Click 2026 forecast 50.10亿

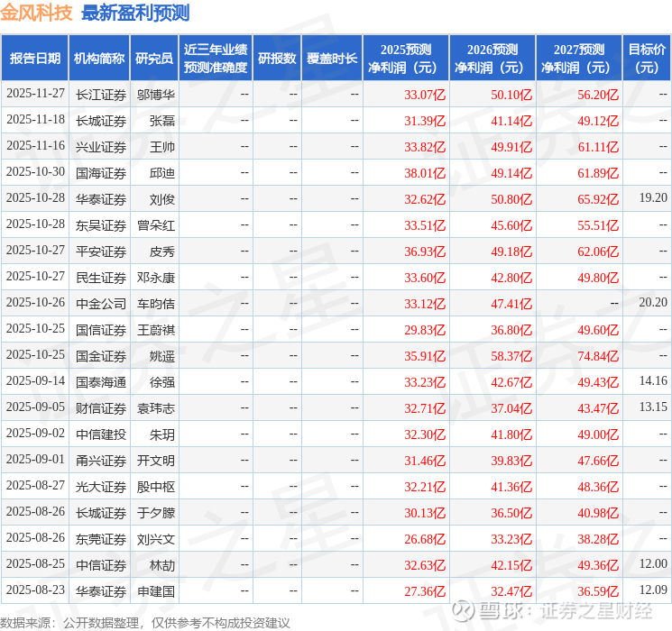click(511, 95)
